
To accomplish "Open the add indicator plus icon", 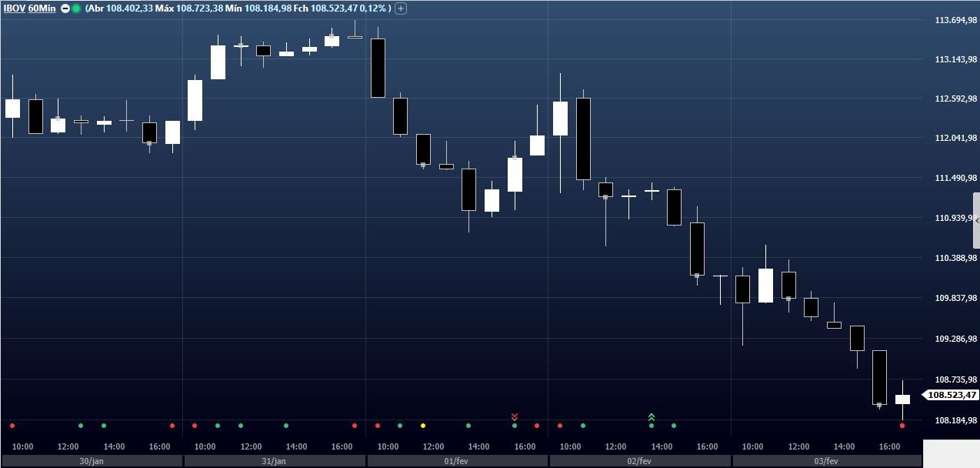I will [400, 8].
